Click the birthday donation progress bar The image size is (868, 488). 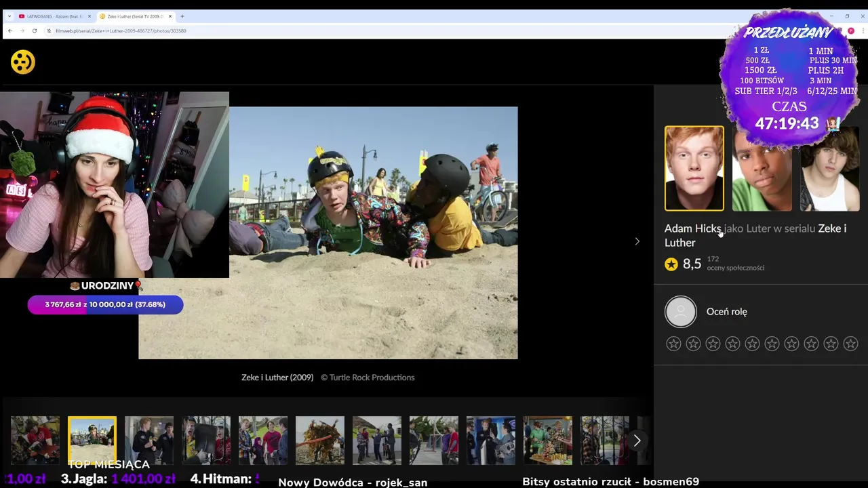pyautogui.click(x=105, y=304)
